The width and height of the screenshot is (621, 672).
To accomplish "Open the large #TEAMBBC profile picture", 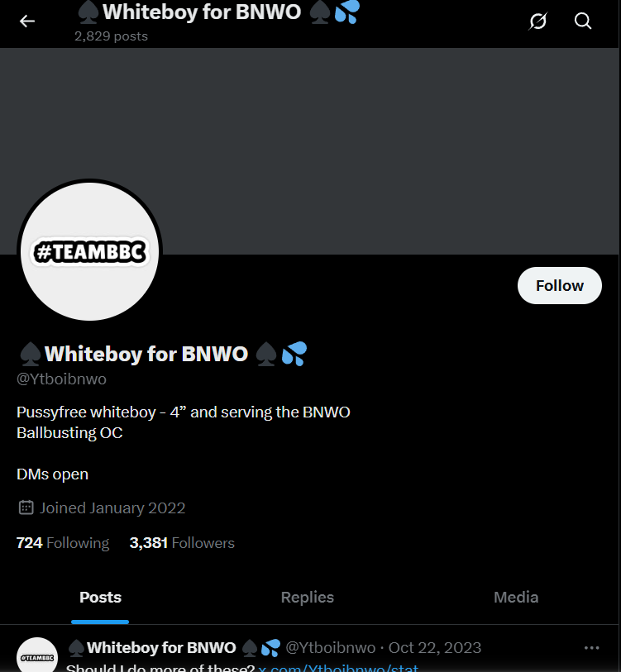I will pos(89,251).
